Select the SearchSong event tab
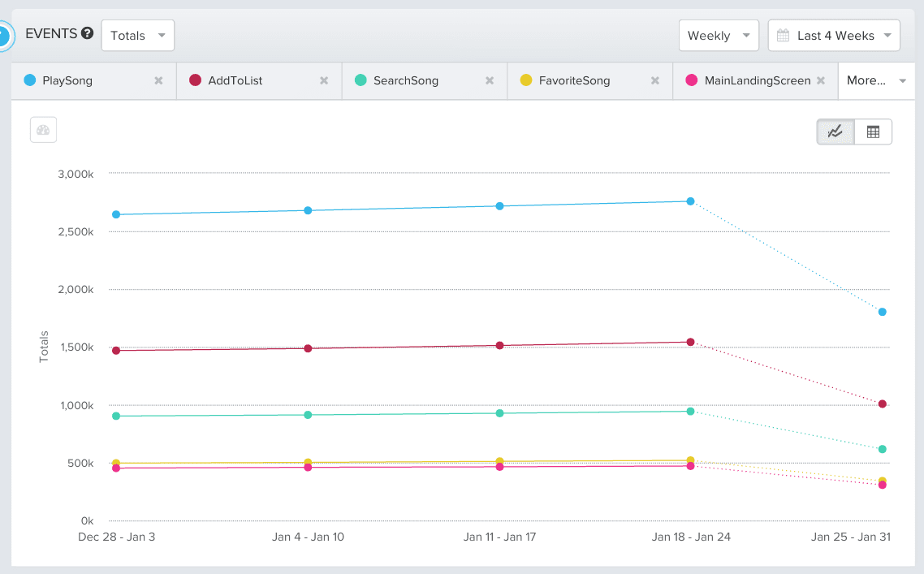 point(405,80)
